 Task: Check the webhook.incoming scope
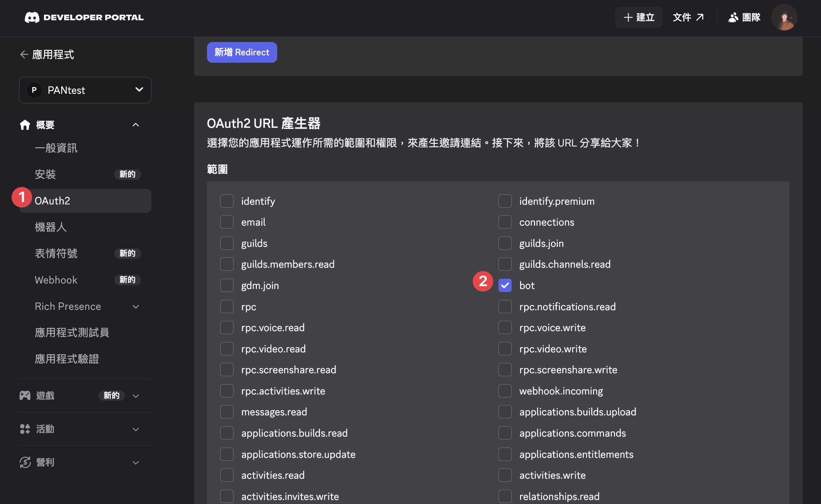pyautogui.click(x=505, y=390)
